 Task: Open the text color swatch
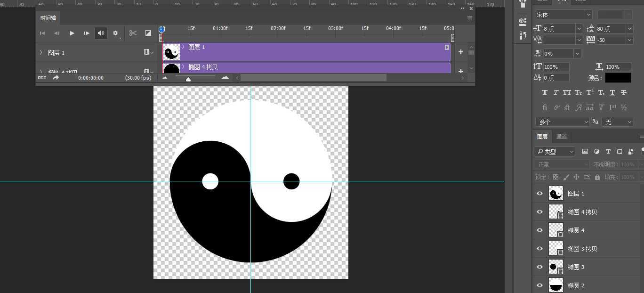(618, 77)
